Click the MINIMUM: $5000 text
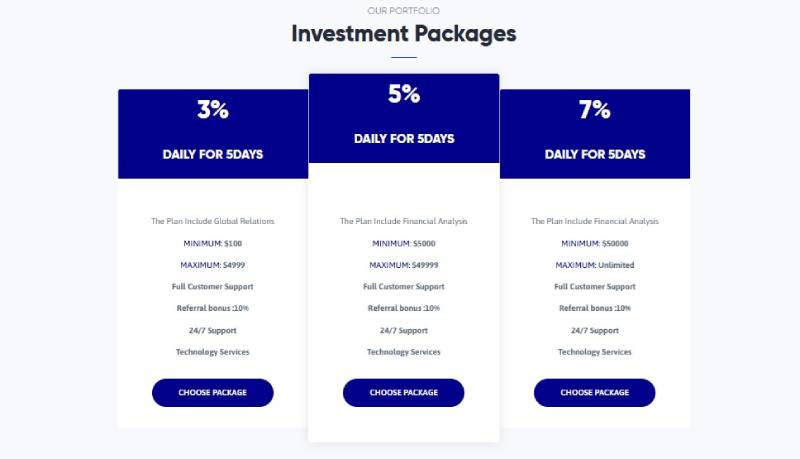The width and height of the screenshot is (800, 459). (x=404, y=244)
